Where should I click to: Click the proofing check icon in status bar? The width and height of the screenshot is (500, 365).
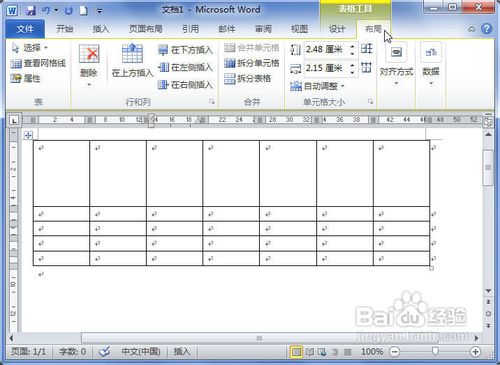click(x=105, y=351)
